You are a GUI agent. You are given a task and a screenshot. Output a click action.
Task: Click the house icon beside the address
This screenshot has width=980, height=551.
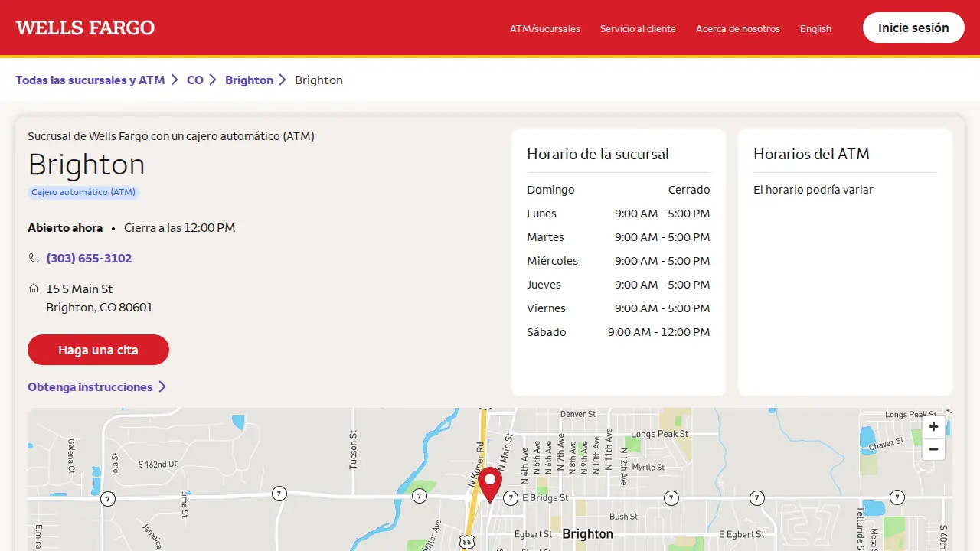pos(34,289)
